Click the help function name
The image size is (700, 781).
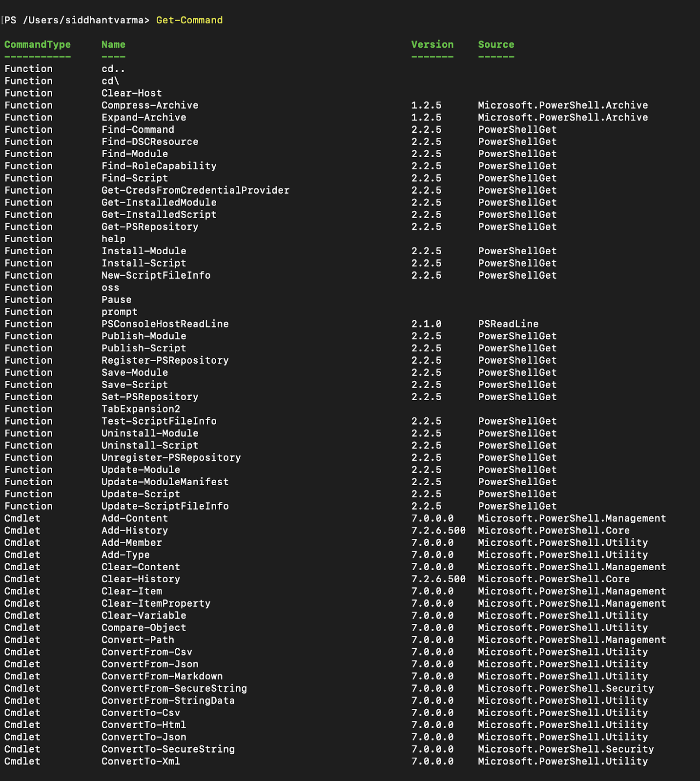pos(113,239)
